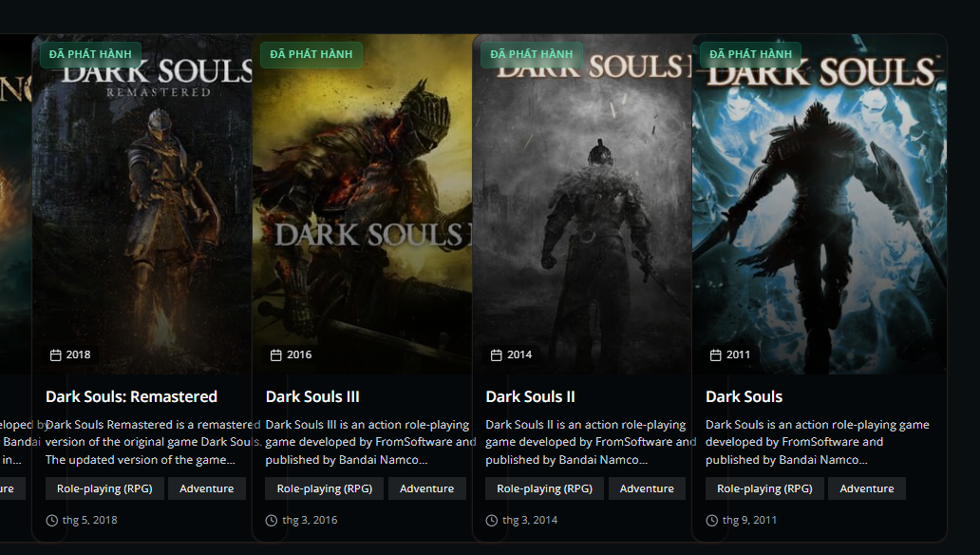Click calendar icon on Dark Souls: Remastered card
980x555 pixels.
point(56,355)
